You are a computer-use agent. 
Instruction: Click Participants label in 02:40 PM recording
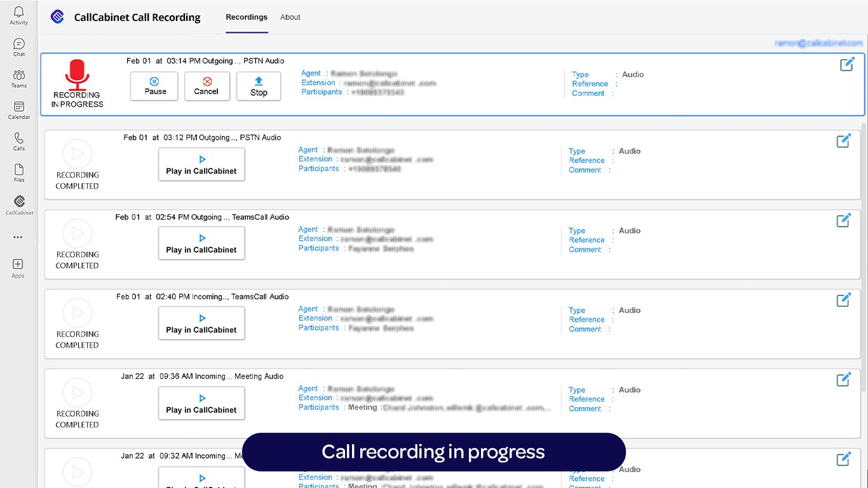coord(318,328)
